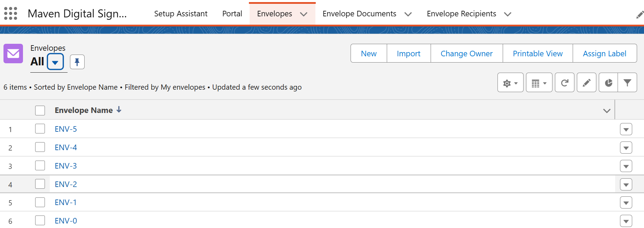The height and width of the screenshot is (228, 644).
Task: Expand Envelope Documents tab chevron
Action: (408, 14)
